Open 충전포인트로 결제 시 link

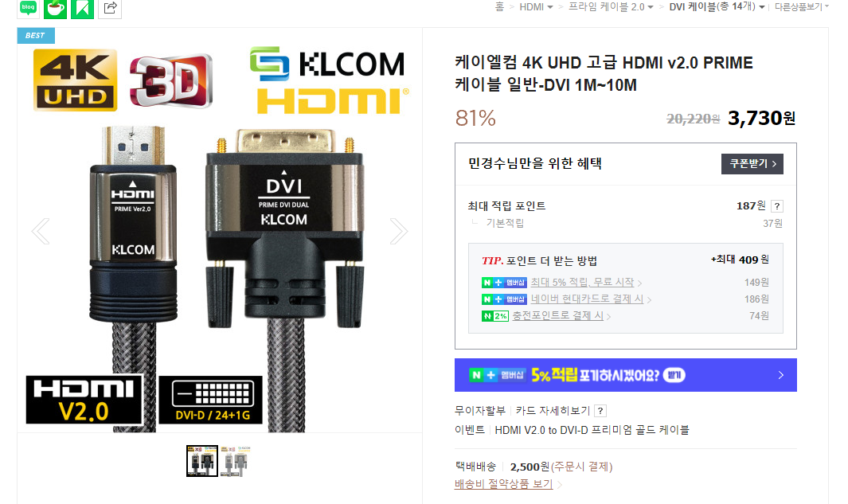[557, 316]
